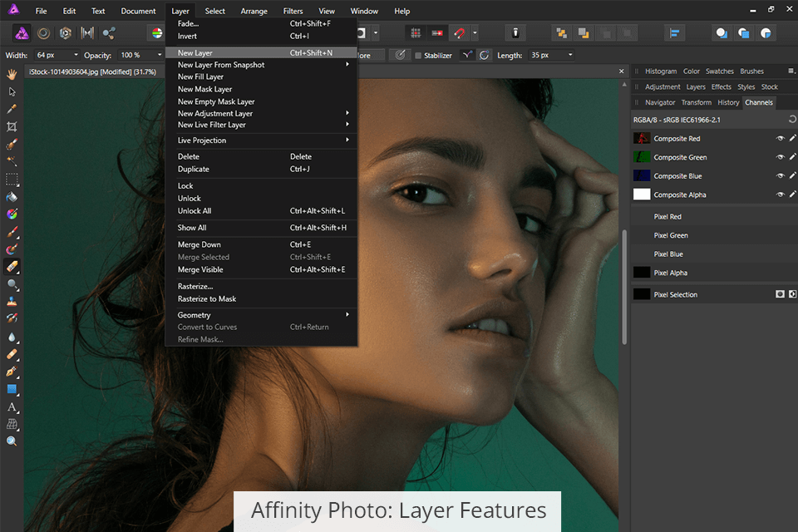Enable the Stabilizer checkbox

click(418, 56)
